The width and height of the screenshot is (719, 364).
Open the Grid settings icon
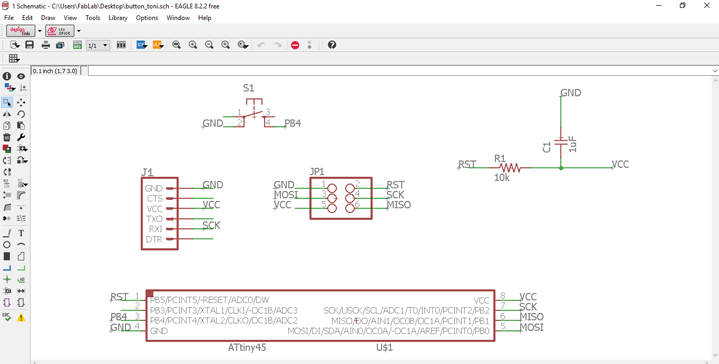tap(14, 58)
